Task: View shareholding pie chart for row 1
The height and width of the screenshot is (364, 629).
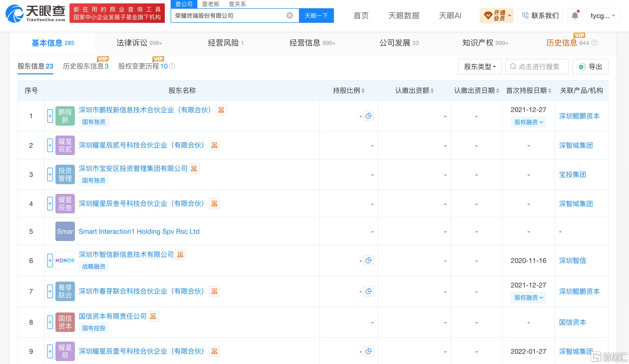Action: [x=368, y=116]
